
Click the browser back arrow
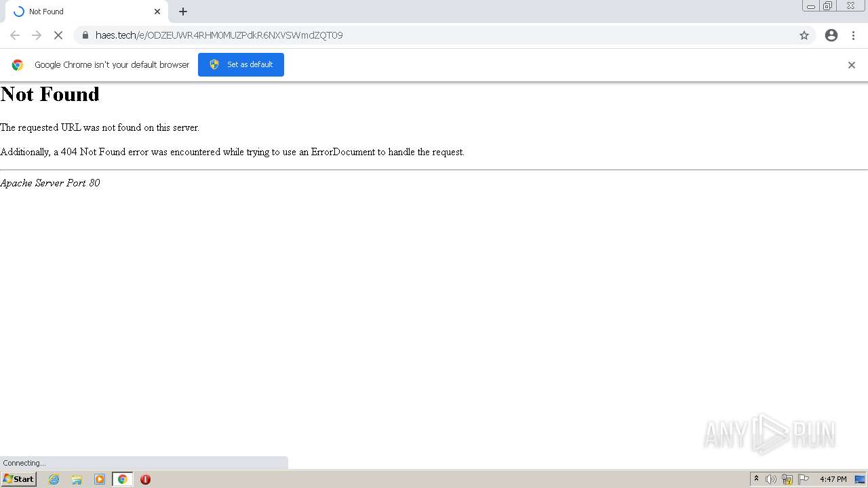[x=15, y=35]
